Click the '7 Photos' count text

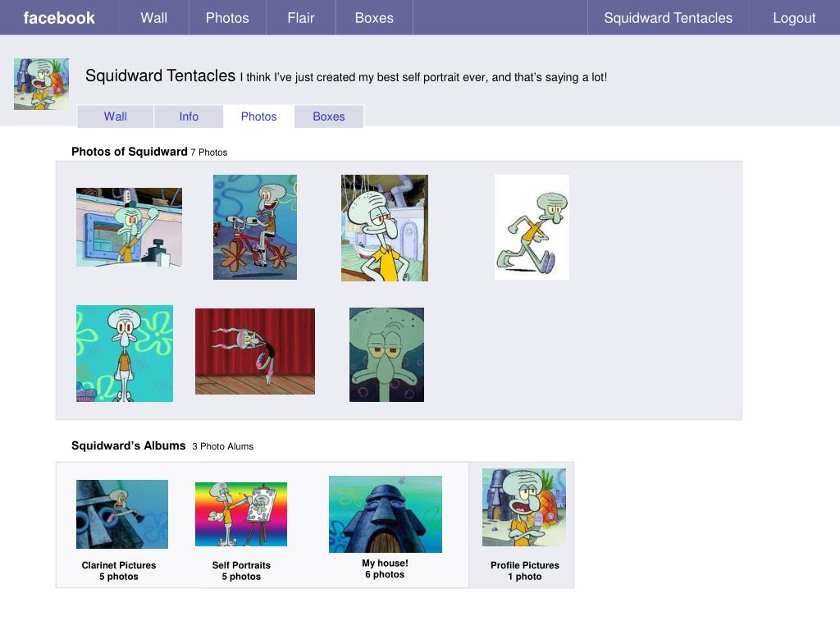coord(209,152)
